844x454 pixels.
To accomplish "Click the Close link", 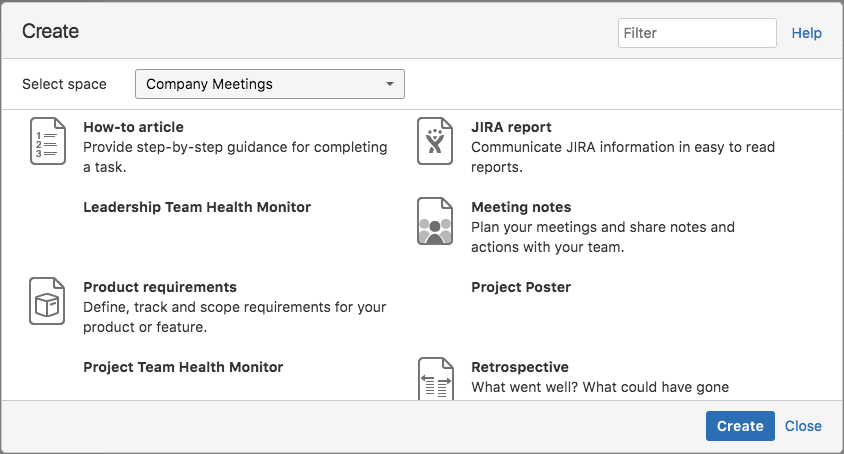I will coord(803,426).
